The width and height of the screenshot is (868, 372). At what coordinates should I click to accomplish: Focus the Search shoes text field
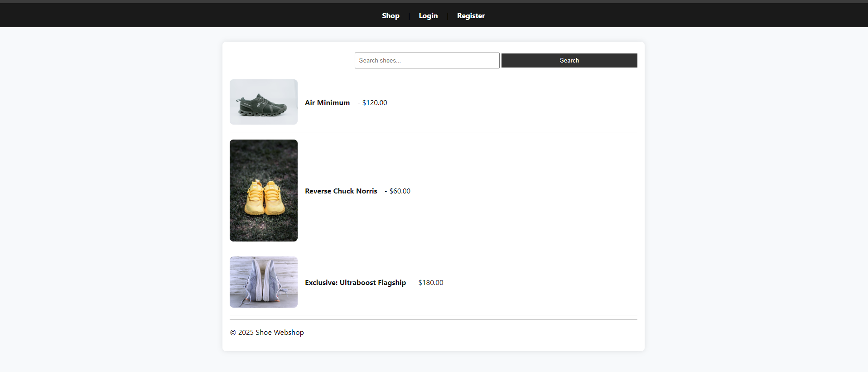(x=427, y=61)
